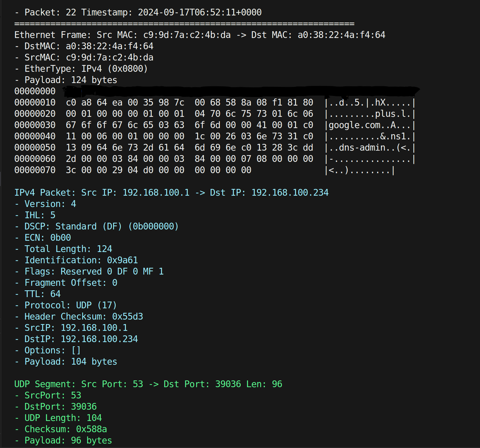Image resolution: width=480 pixels, height=448 pixels.
Task: Select ASCII text 'google.com..A...'
Action: point(370,125)
